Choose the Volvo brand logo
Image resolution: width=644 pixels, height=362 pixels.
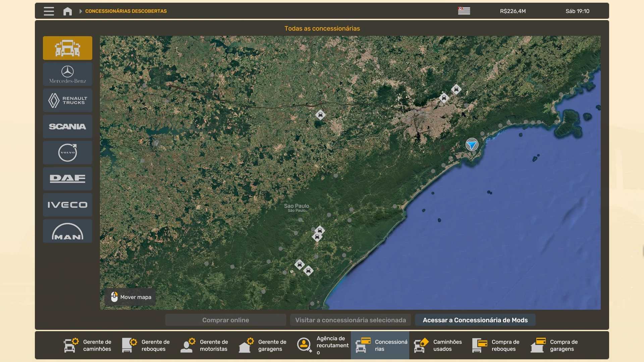pyautogui.click(x=67, y=153)
